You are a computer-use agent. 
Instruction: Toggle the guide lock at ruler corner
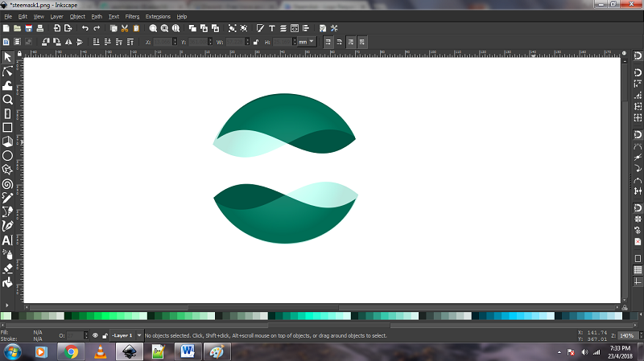[x=19, y=54]
